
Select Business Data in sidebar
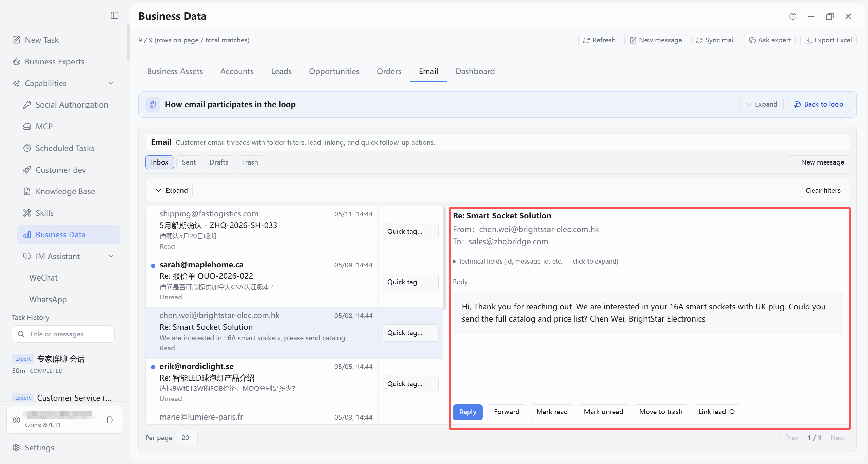[69, 235]
